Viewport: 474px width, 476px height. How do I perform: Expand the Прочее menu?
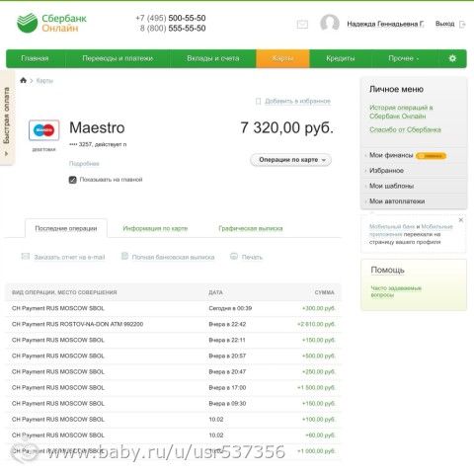(x=404, y=58)
